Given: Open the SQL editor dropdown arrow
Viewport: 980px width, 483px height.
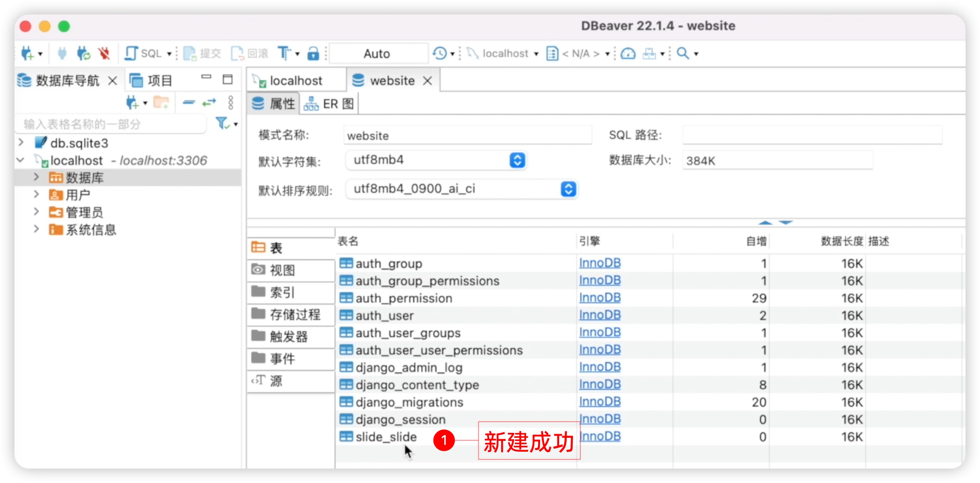Looking at the screenshot, I should point(169,54).
